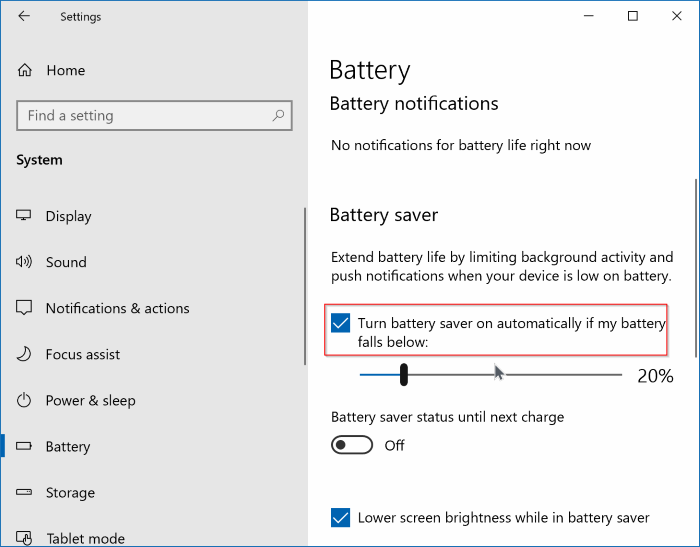This screenshot has height=547, width=700.
Task: Click the Tablet mode icon
Action: pyautogui.click(x=24, y=538)
